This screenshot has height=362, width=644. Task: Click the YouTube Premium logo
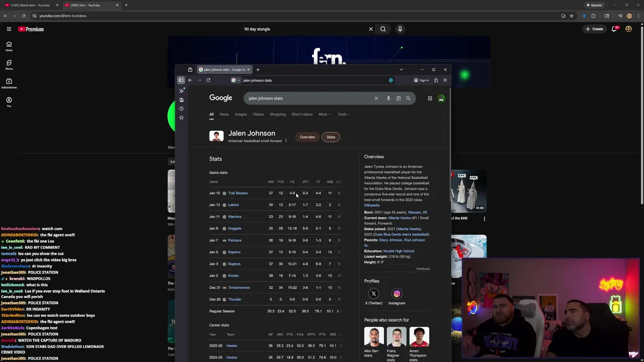(x=31, y=29)
